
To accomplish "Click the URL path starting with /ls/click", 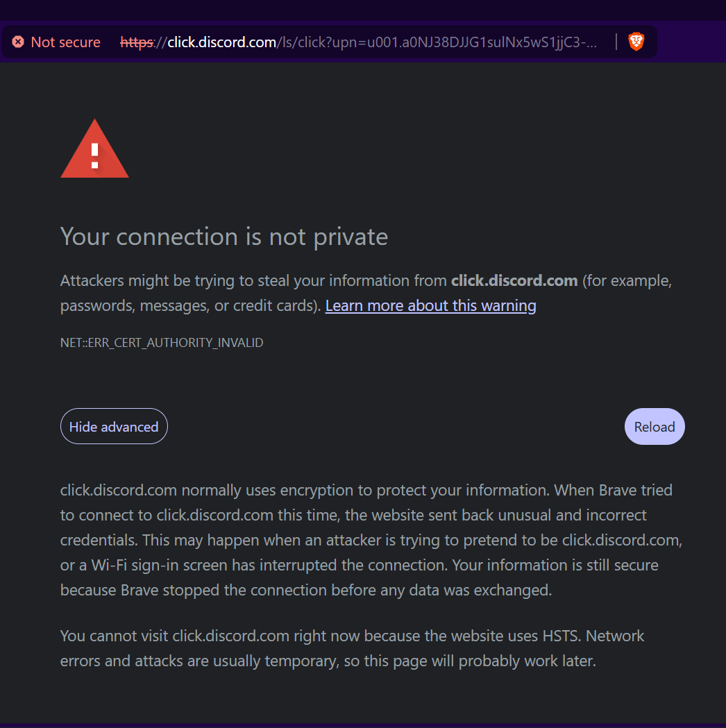I will pos(437,42).
